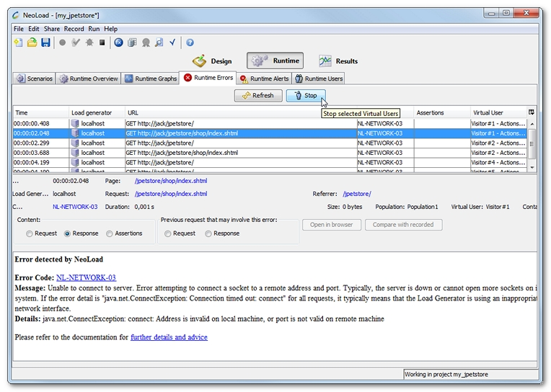This screenshot has width=551, height=392.
Task: Save the project with the floppy disk icon
Action: click(45, 43)
